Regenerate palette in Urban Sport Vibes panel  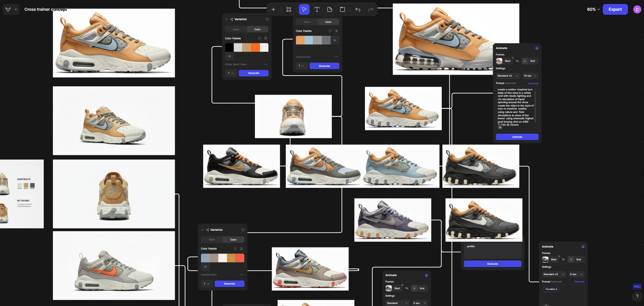(x=259, y=38)
